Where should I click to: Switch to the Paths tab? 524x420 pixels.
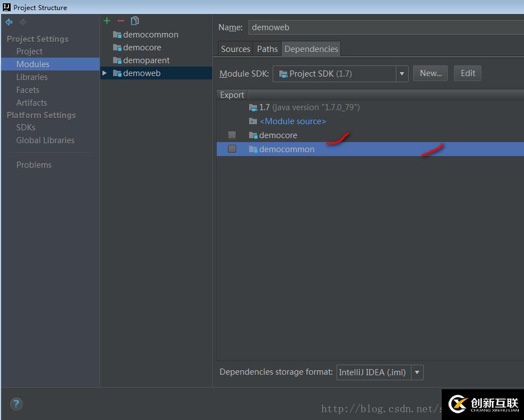click(267, 49)
